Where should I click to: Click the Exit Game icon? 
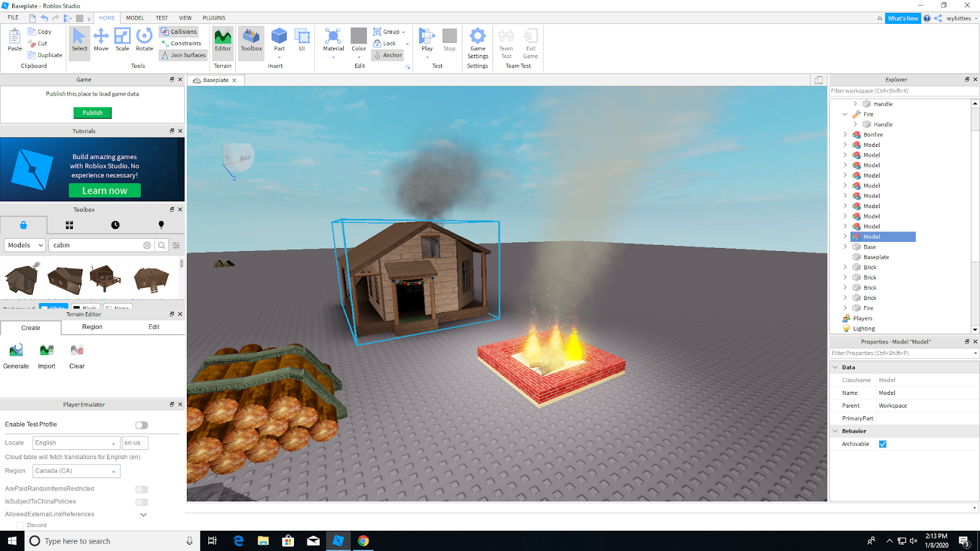[x=530, y=36]
